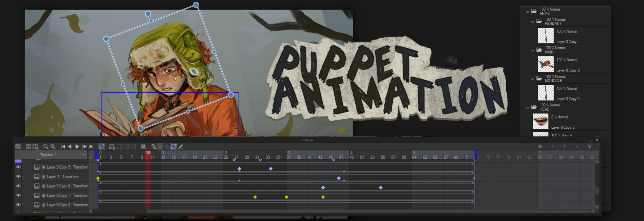Screen dimensions: 644x221
Task: Expand Layer 9 Copy 7 Transform track
Action: coord(44,196)
